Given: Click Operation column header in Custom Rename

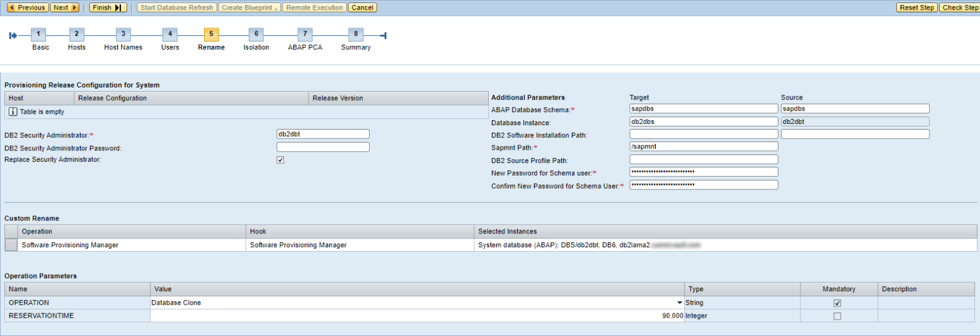Looking at the screenshot, I should (131, 232).
